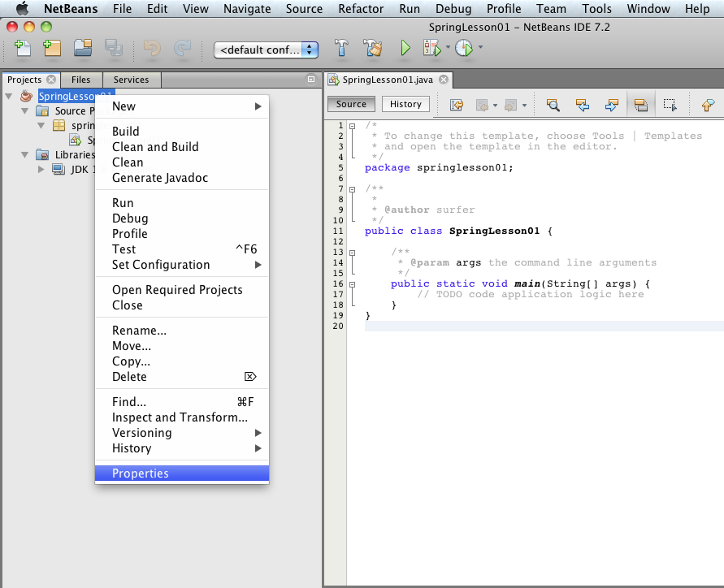Close the SpringLesson01.java editor tab
The image size is (724, 588).
click(x=444, y=80)
